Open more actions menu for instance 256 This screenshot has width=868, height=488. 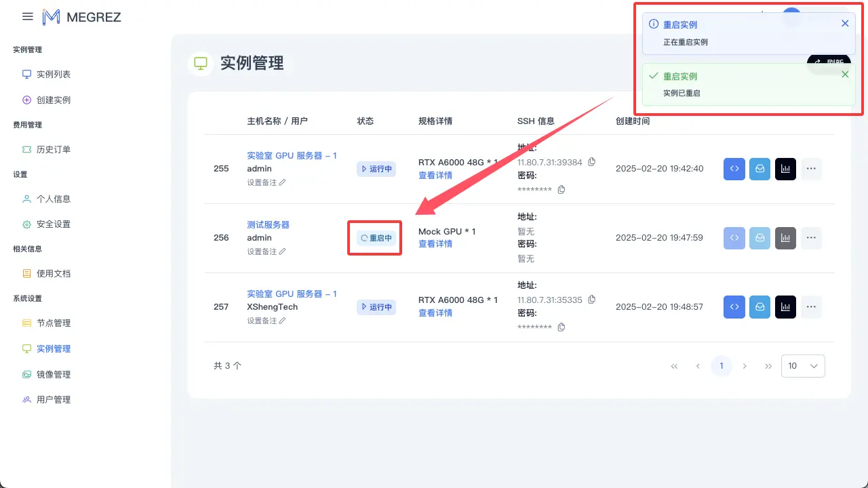811,238
